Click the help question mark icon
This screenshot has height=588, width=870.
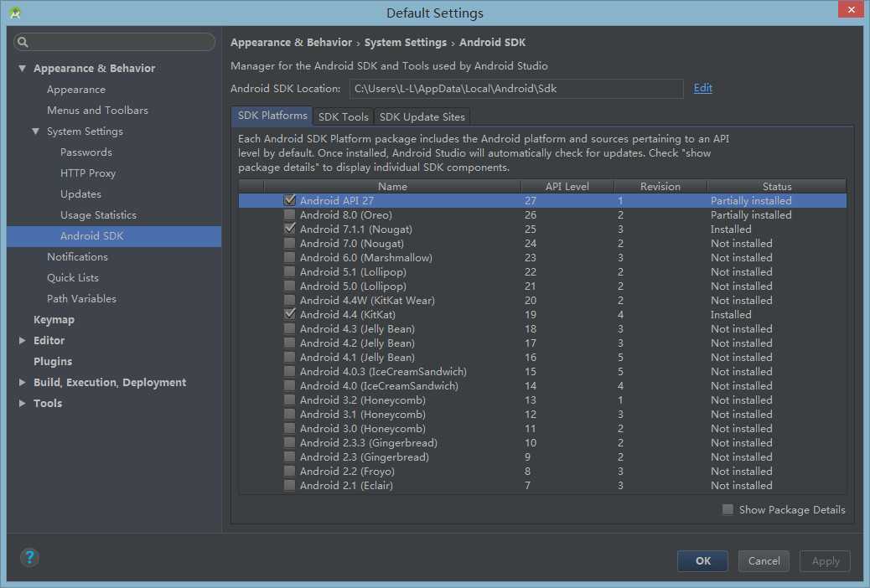point(29,557)
